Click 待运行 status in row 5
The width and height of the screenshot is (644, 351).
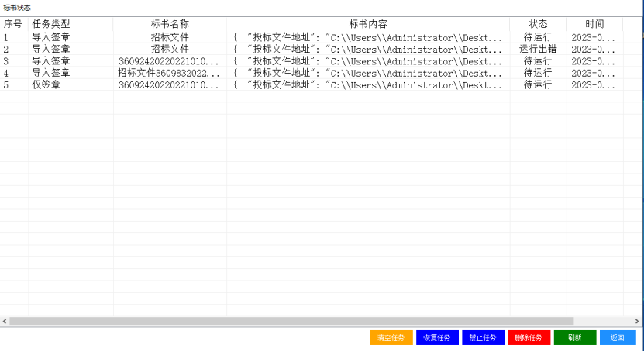tap(538, 85)
